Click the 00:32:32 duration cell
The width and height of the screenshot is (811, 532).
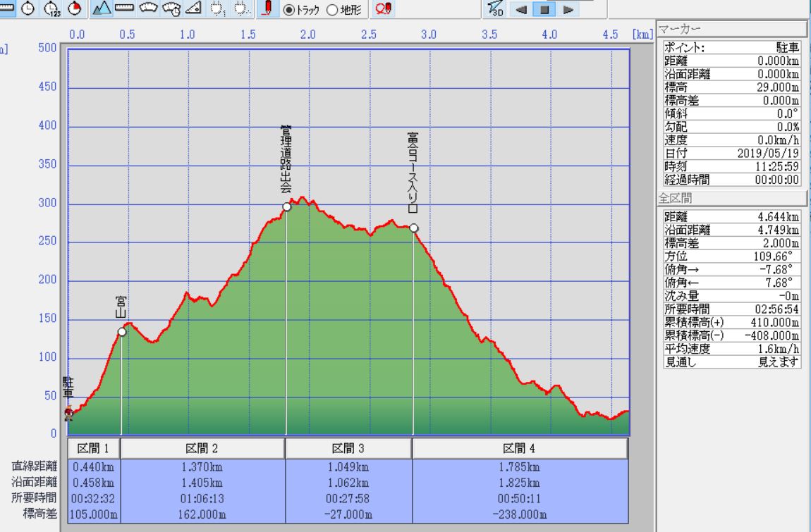click(94, 498)
